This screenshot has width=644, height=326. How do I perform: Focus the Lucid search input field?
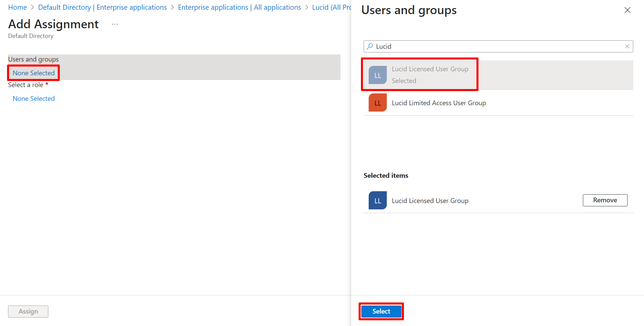498,46
